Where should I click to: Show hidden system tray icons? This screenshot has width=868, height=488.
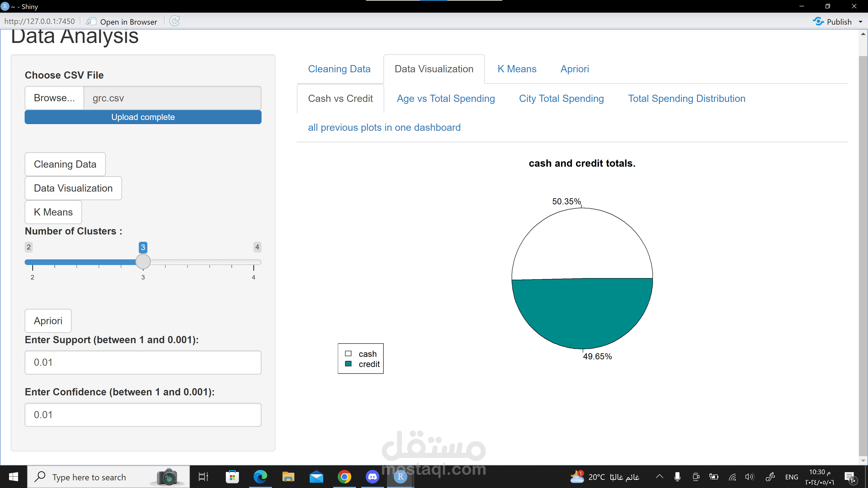659,476
